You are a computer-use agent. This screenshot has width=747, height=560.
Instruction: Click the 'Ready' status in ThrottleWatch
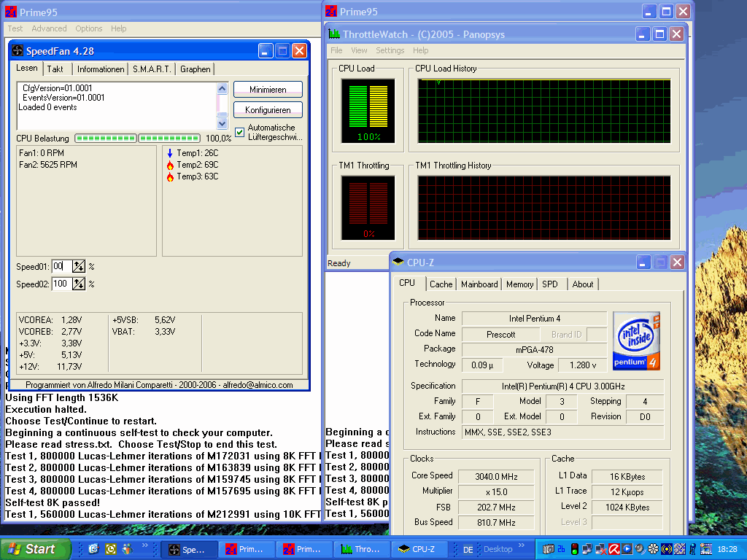click(x=338, y=263)
